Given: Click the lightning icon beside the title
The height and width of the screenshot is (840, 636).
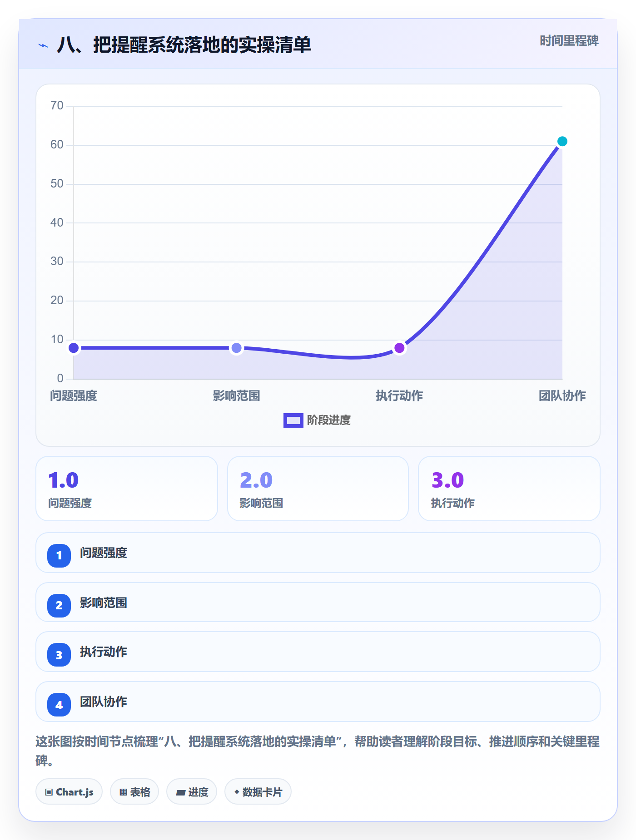Looking at the screenshot, I should click(43, 45).
